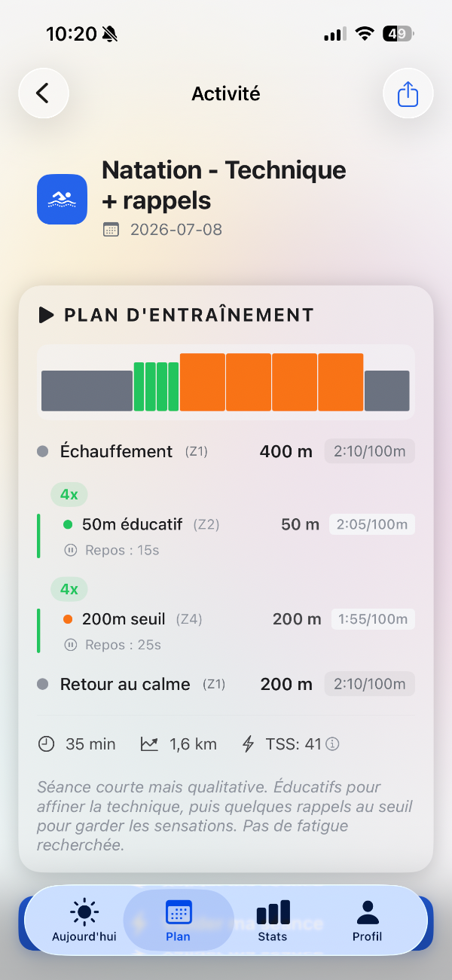Tap the first 4x repeat badge for éducatif
The image size is (452, 980).
pos(69,495)
